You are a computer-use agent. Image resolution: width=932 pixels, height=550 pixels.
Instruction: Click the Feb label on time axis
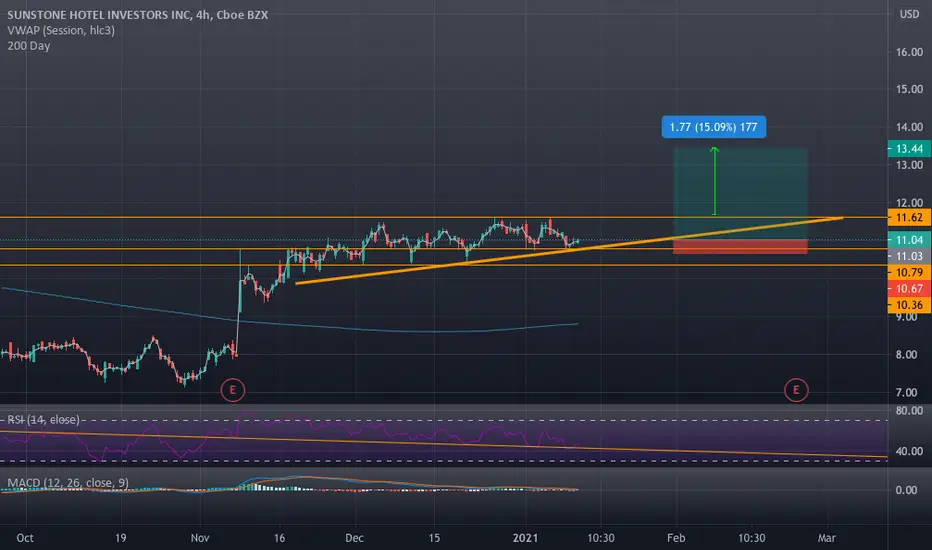tap(676, 538)
